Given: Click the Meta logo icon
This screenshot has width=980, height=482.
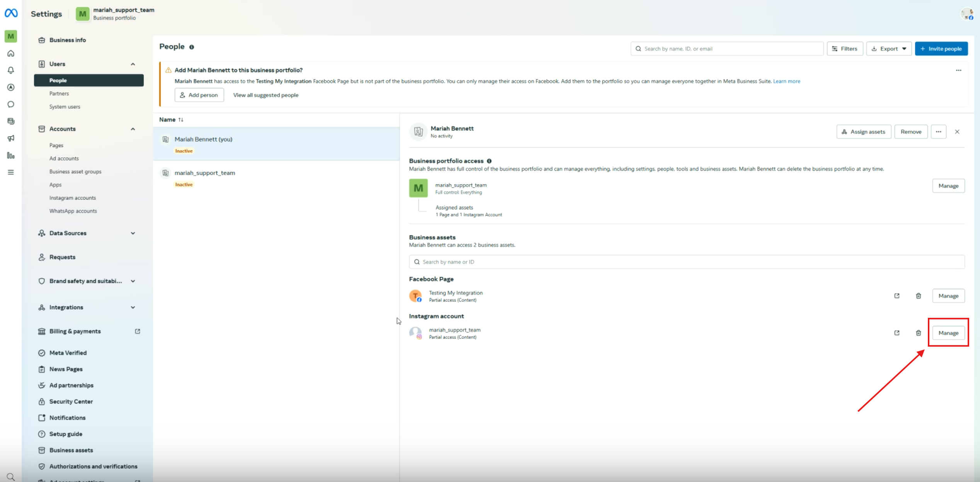Looking at the screenshot, I should coord(11,13).
